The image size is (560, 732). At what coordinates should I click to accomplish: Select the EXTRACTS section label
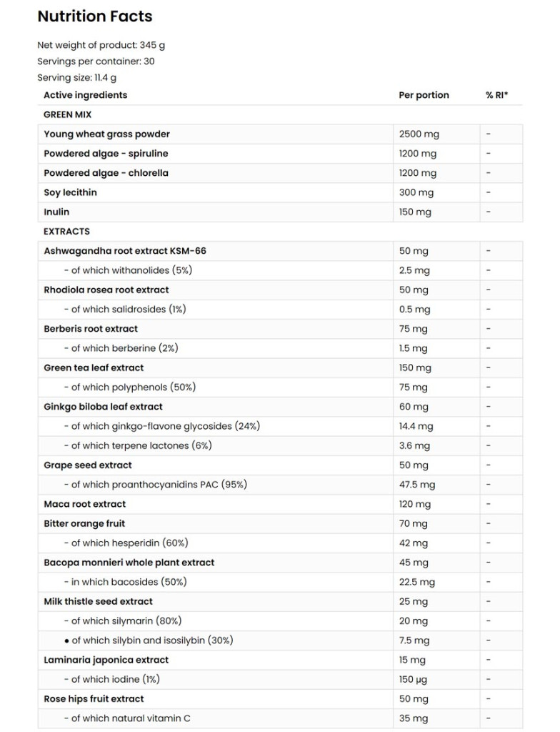point(66,232)
